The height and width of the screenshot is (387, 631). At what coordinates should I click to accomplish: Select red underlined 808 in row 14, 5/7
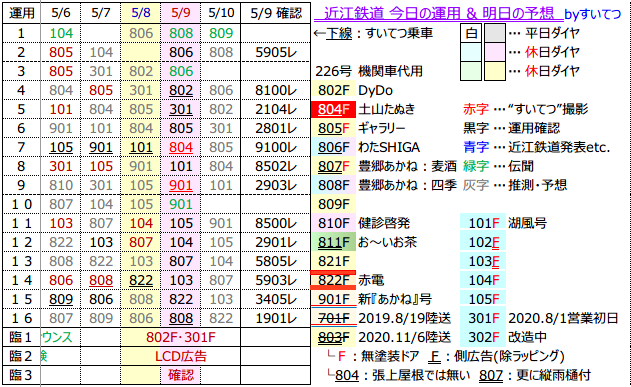pos(101,280)
